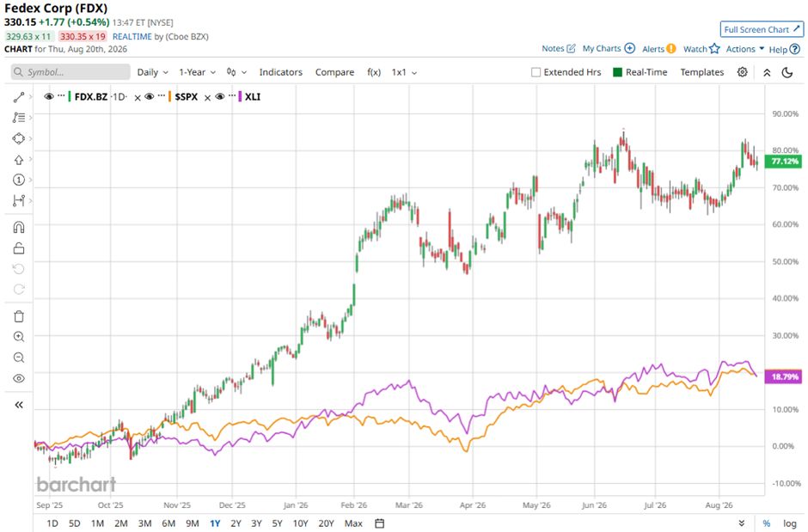Select the 3M time range
This screenshot has height=532, width=808.
click(144, 523)
